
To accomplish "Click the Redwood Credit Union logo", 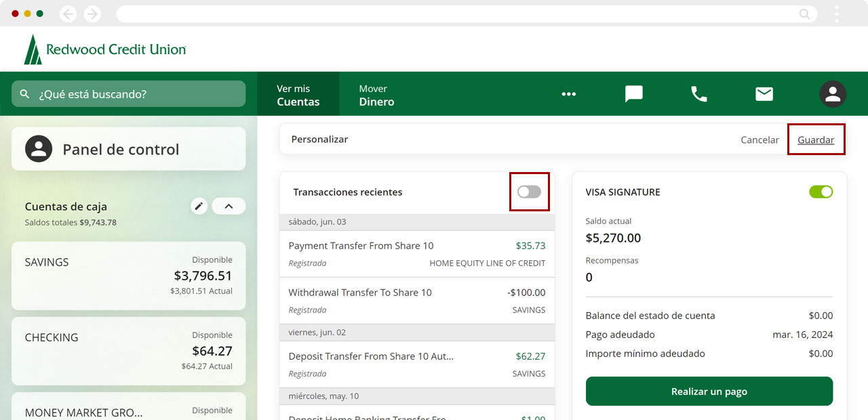I will (105, 49).
